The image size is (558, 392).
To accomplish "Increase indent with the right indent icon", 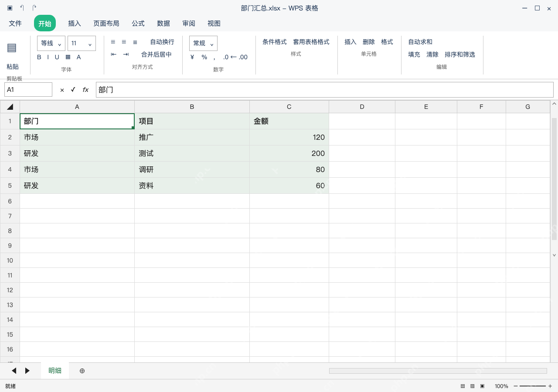I will pos(126,54).
